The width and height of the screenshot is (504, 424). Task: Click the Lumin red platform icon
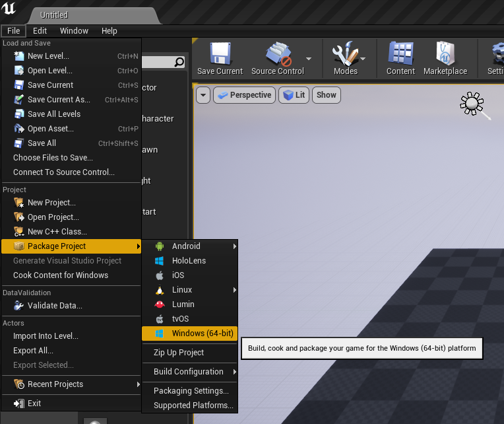(x=160, y=304)
